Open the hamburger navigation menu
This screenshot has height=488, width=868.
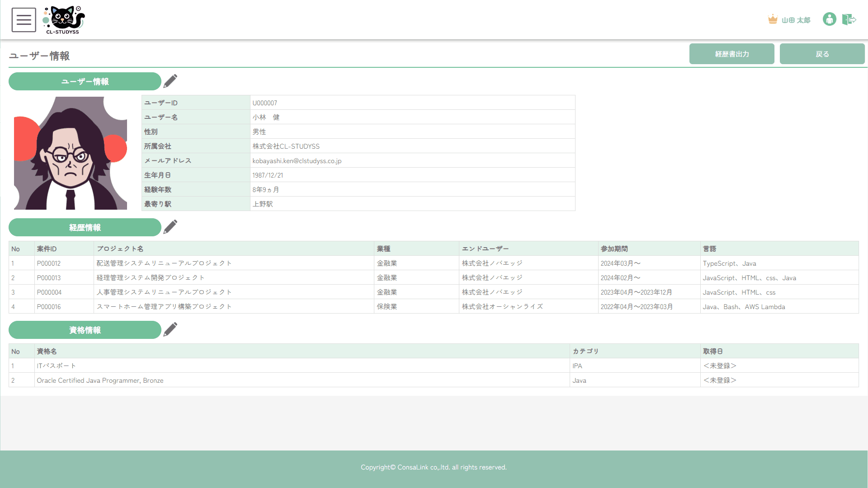[24, 19]
